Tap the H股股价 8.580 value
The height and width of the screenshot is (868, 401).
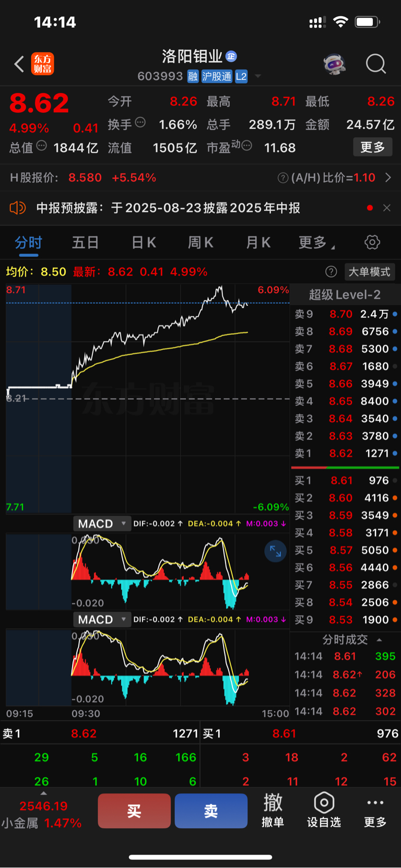85,178
